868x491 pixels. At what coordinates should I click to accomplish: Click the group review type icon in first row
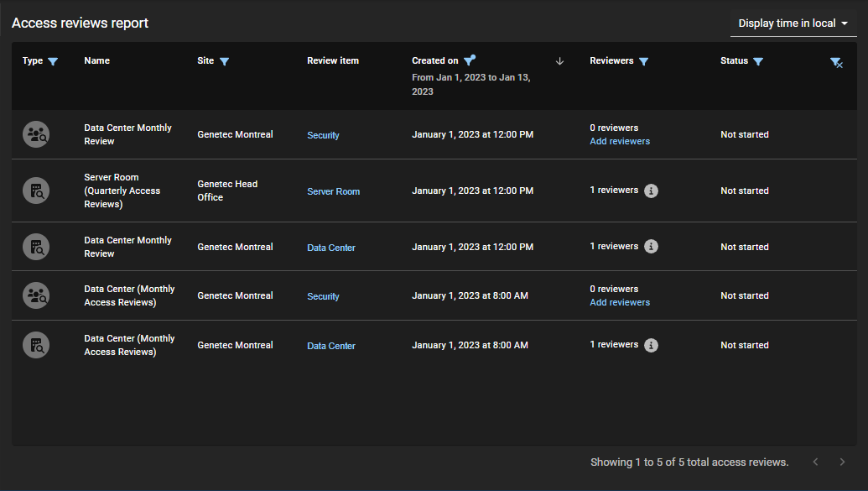[x=36, y=134]
